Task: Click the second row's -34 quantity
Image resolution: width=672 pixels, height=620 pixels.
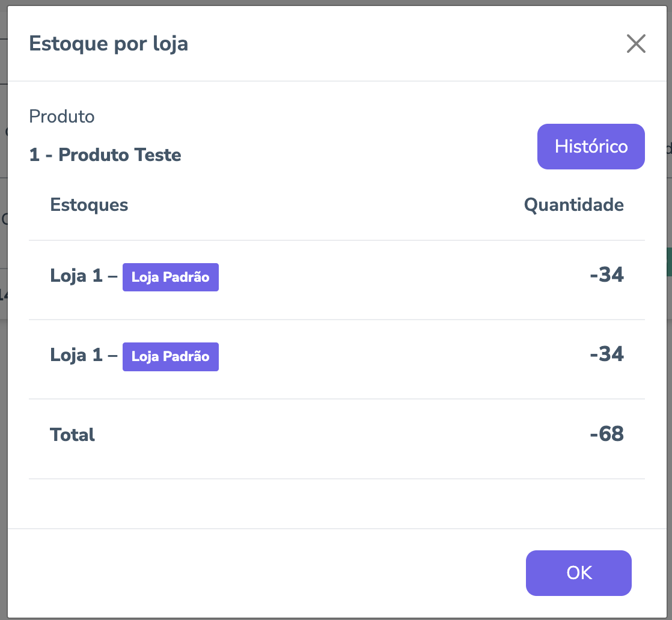Action: click(x=606, y=354)
